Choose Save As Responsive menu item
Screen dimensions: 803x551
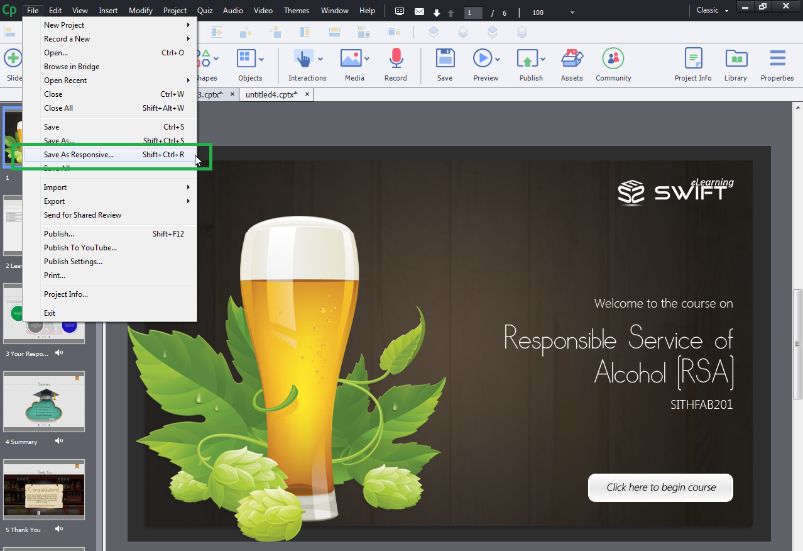[x=110, y=154]
